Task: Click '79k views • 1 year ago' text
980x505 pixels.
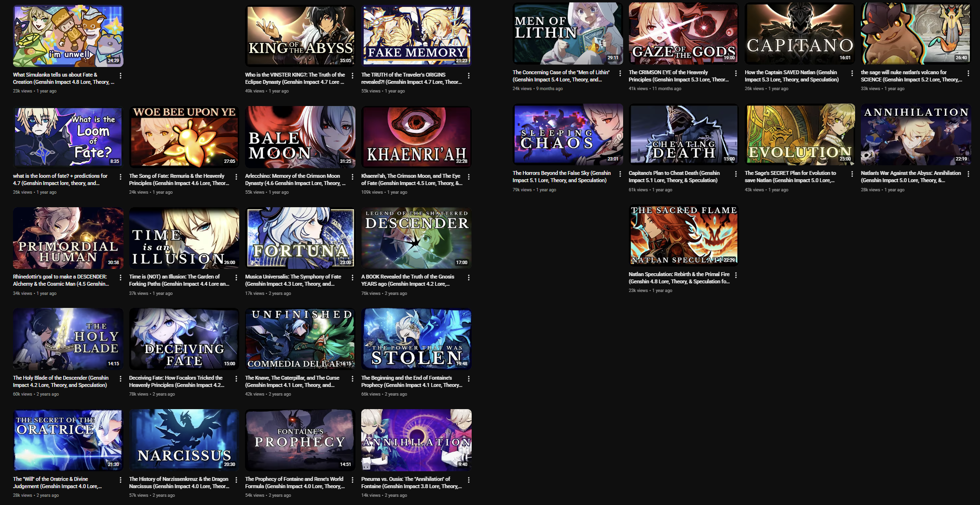Action: coord(534,190)
